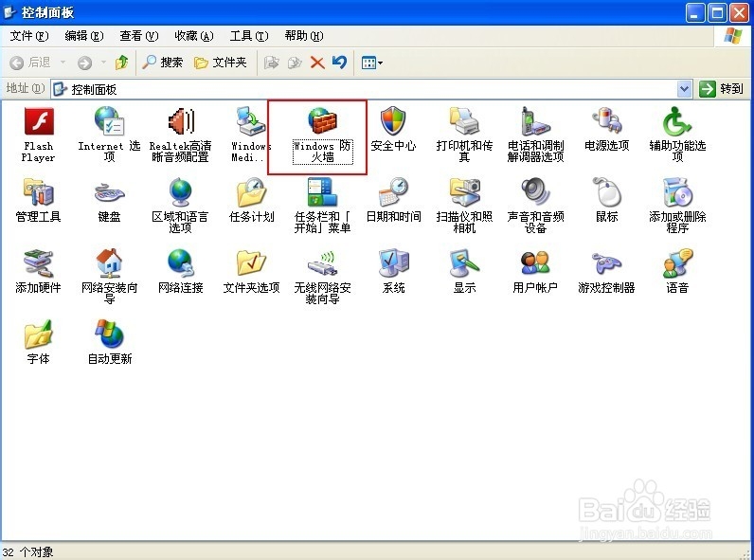Open the 电话和调制解调器选项 icon
Viewport: 754px width, 560px height.
tap(535, 121)
